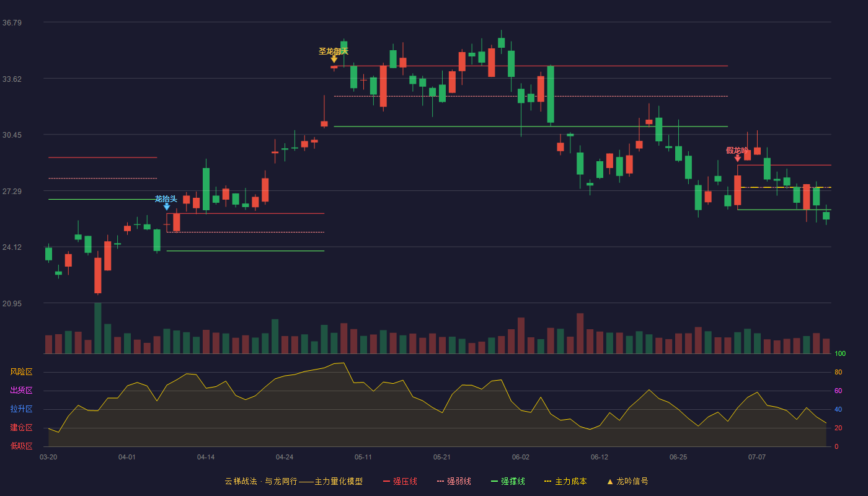Viewport: 868px width, 496px height.
Task: Click the 拉升区 zone label
Action: tap(21, 409)
